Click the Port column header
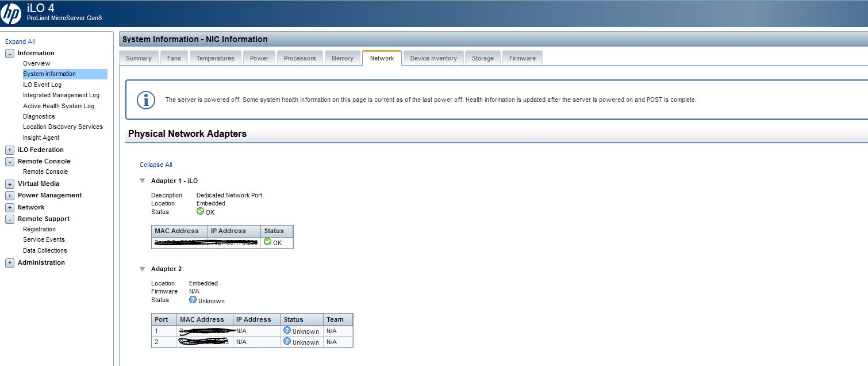Screen dimensions: 868x366 click(164, 319)
